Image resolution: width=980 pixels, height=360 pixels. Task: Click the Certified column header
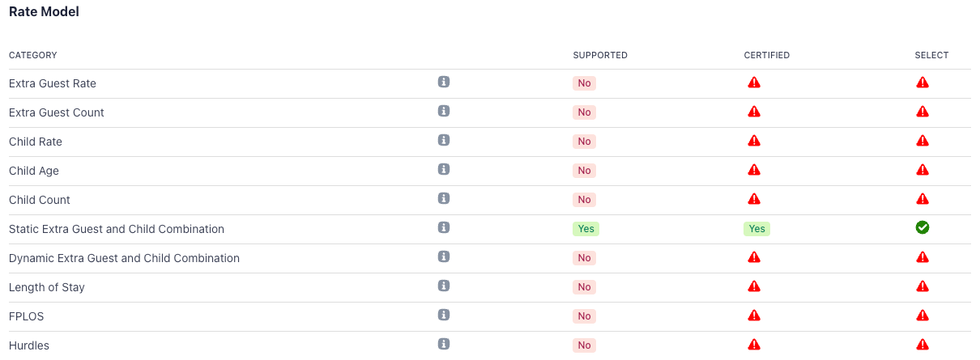[766, 55]
